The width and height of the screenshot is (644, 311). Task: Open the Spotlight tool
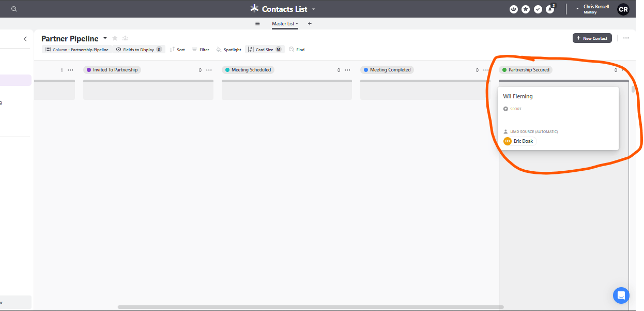(228, 50)
